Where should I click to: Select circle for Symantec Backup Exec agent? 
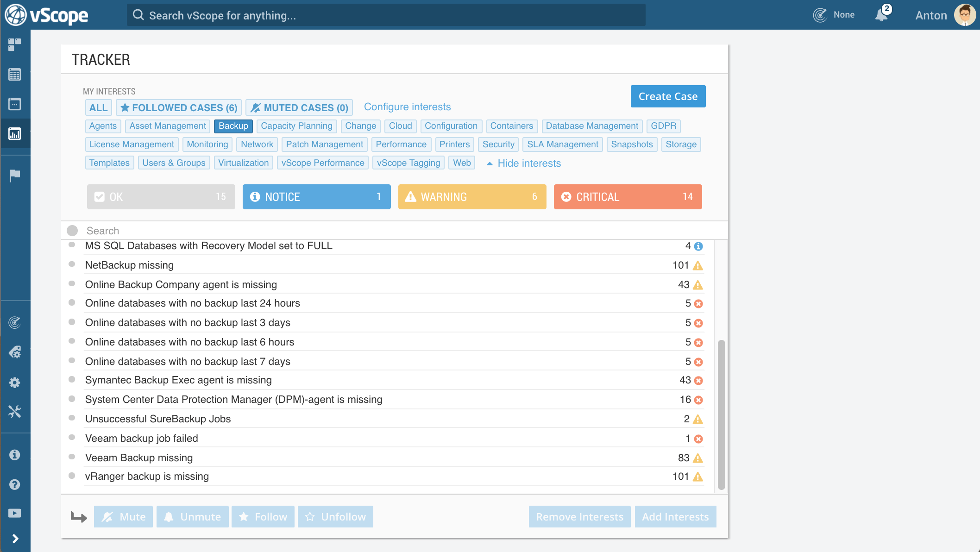[x=72, y=379]
